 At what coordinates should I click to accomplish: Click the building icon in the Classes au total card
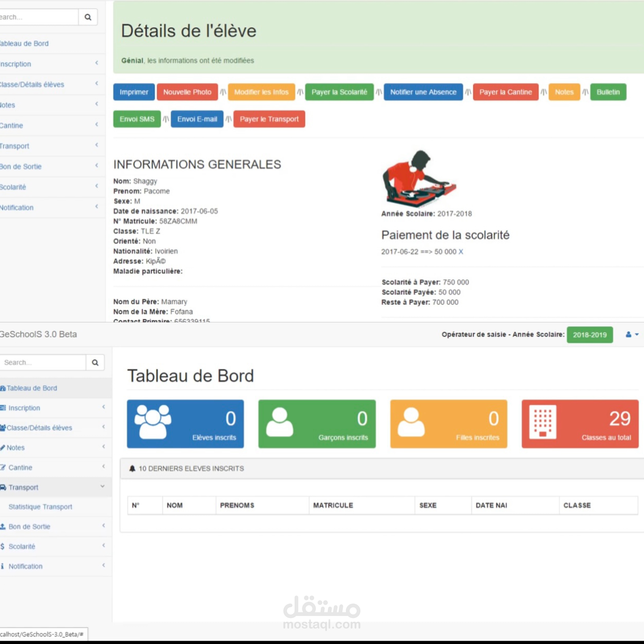pyautogui.click(x=543, y=422)
